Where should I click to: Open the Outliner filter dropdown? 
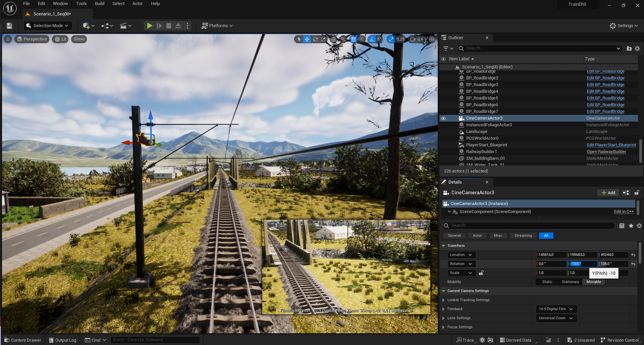pos(448,49)
